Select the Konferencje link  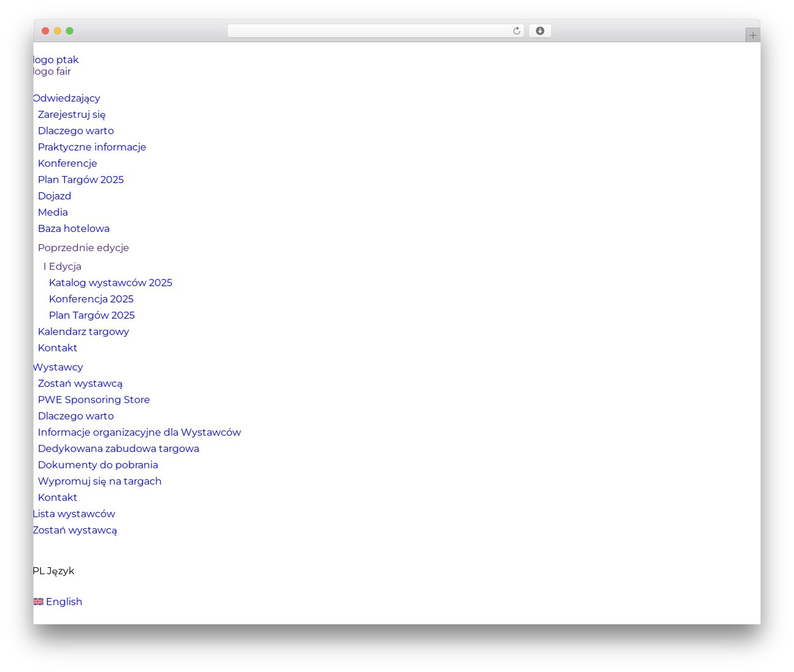tap(67, 163)
